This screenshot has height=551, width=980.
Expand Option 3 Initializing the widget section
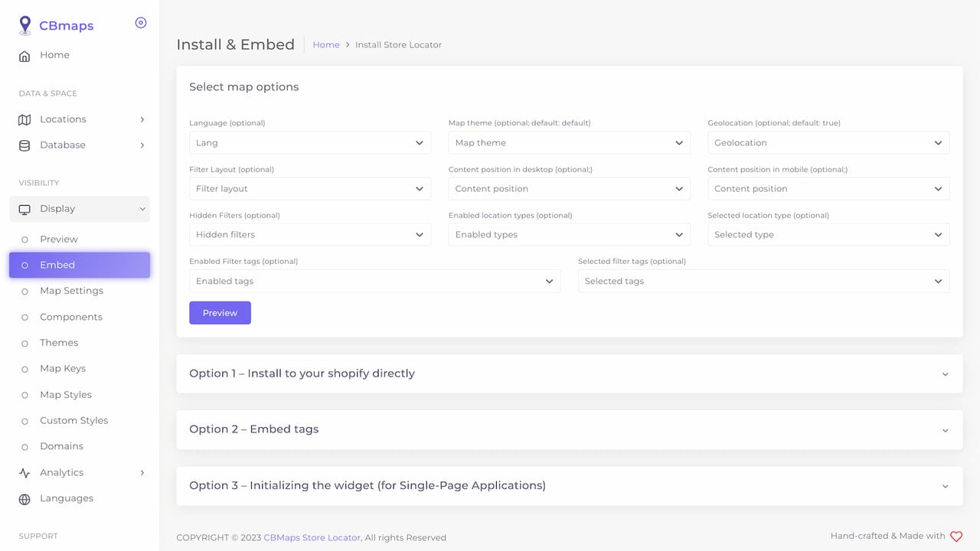(569, 485)
